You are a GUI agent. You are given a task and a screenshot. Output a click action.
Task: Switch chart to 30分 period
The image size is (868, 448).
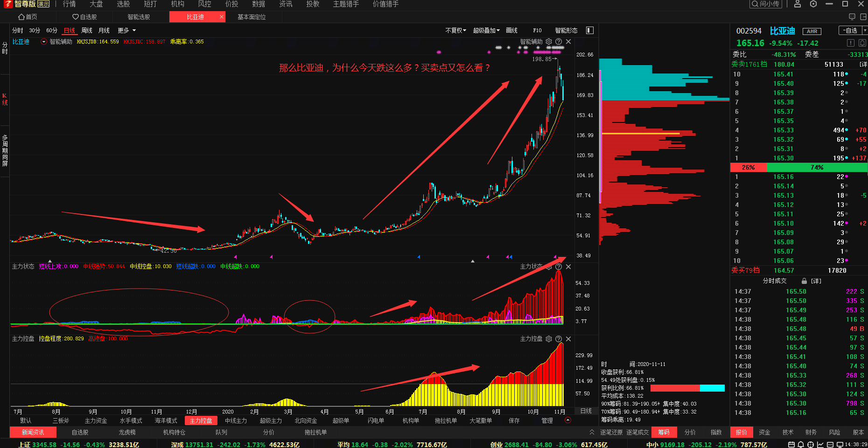tap(35, 30)
